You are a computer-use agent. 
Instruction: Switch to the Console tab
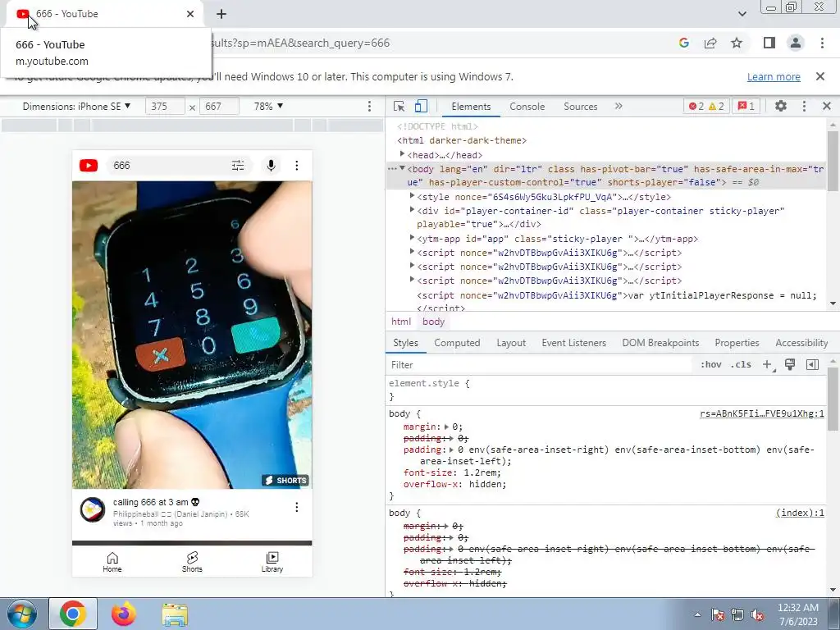(x=527, y=106)
